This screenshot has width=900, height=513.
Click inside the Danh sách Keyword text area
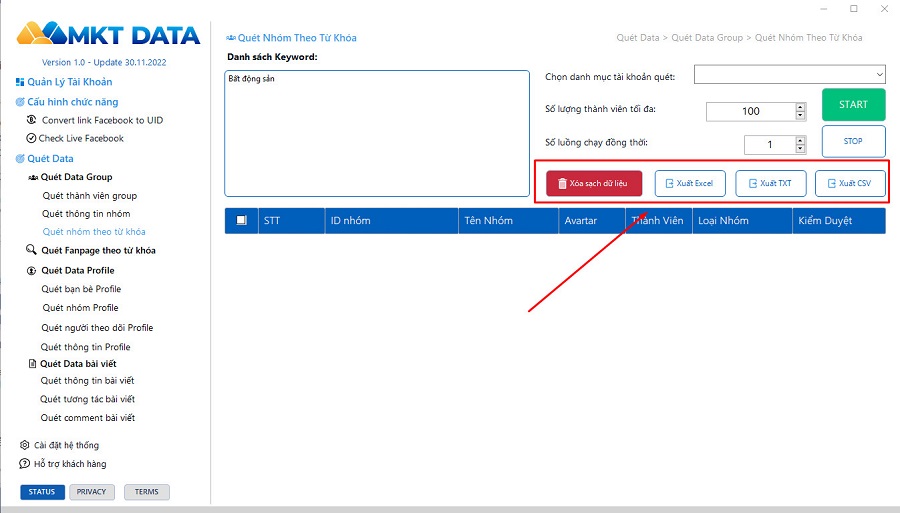(376, 133)
